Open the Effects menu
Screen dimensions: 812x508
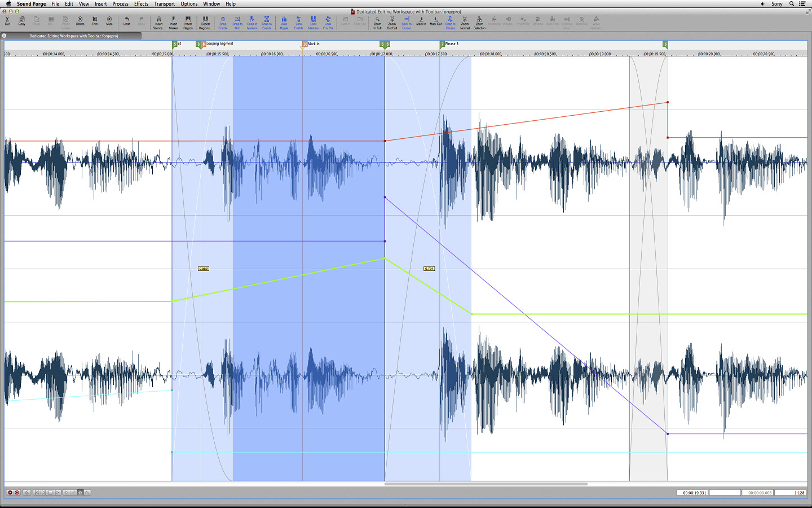[141, 4]
